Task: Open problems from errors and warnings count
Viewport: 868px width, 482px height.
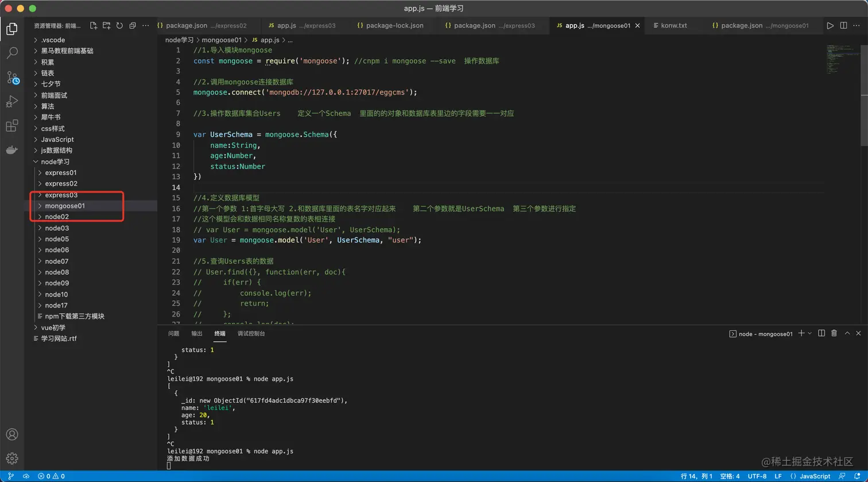Action: coord(51,476)
